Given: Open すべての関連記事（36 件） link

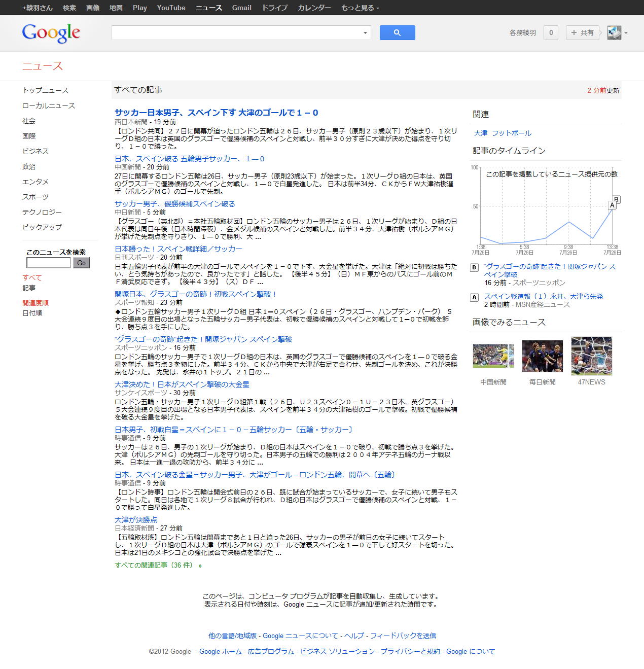Looking at the screenshot, I should [x=158, y=565].
